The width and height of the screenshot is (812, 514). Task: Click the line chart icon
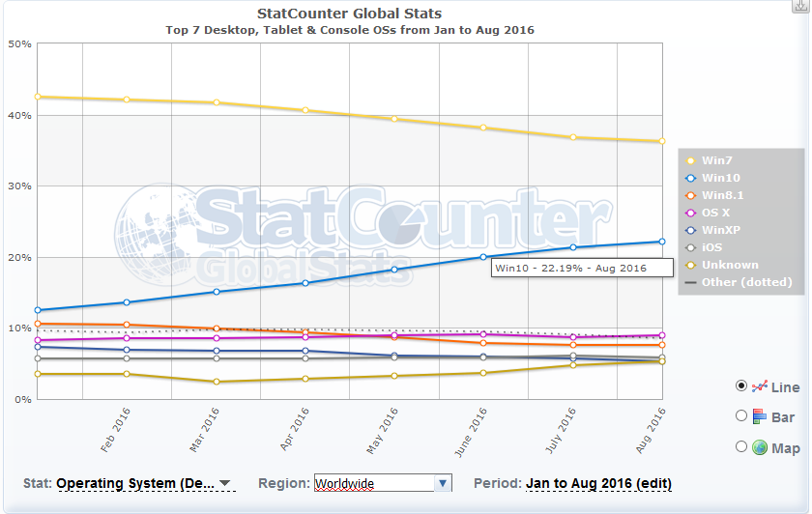point(759,386)
